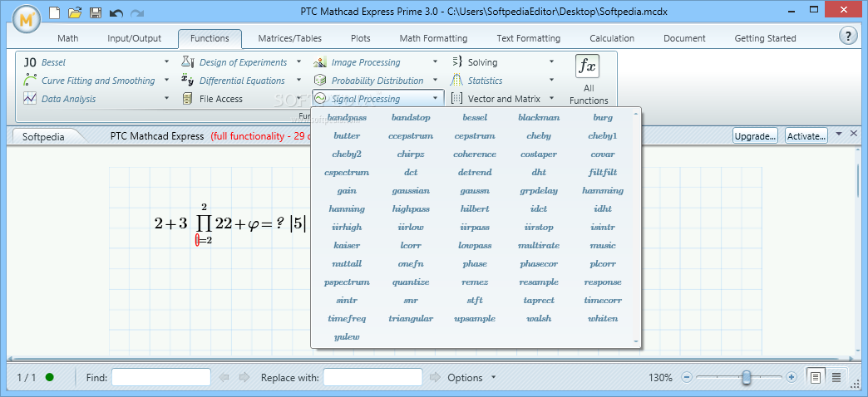This screenshot has width=868, height=397.
Task: Click the Mathcad application logo button
Action: 26,18
